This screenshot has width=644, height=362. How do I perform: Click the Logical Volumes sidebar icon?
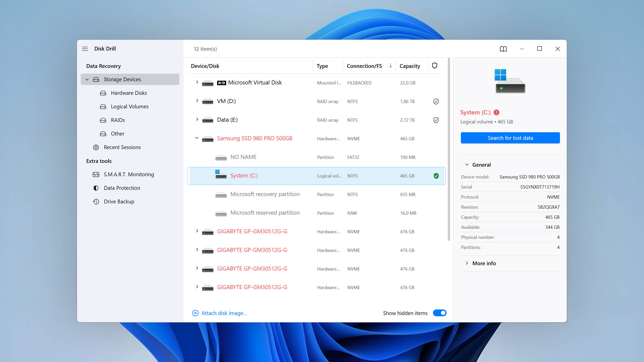(x=103, y=107)
